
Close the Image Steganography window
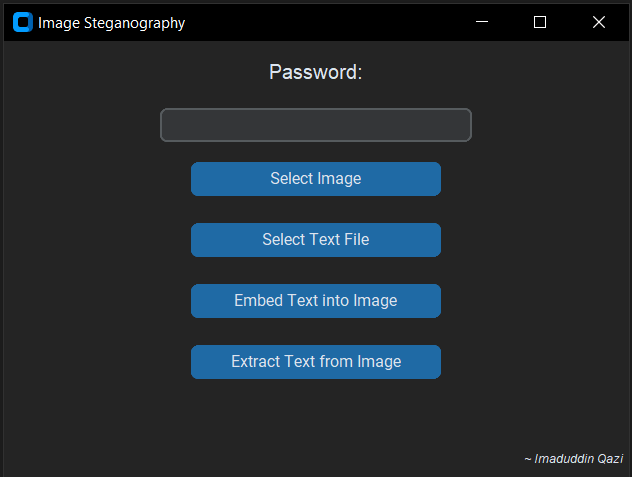point(599,22)
